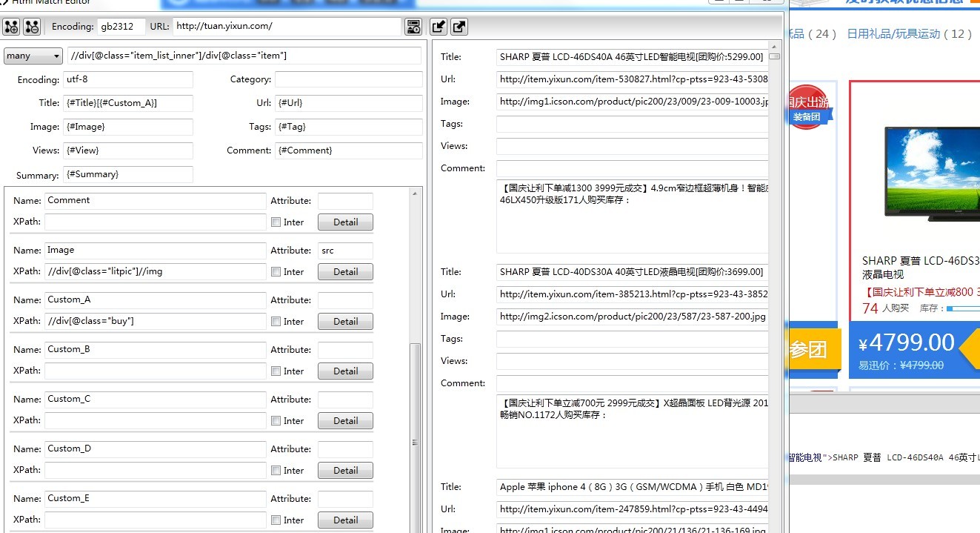Click the first result Url field, item-530827
The image size is (980, 533).
pyautogui.click(x=632, y=79)
